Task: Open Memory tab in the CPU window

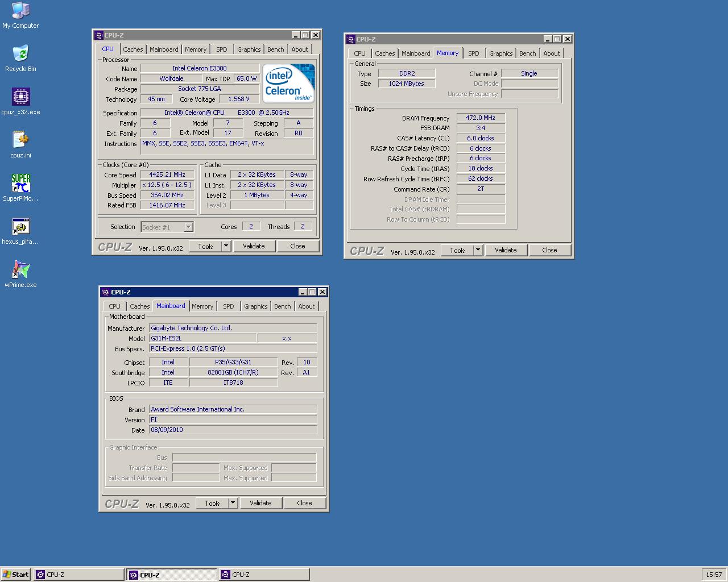Action: click(196, 49)
